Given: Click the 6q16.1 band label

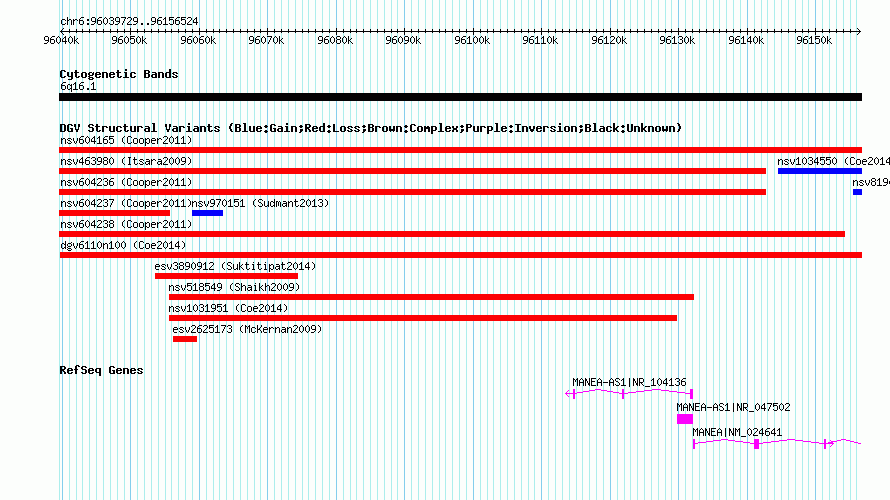Looking at the screenshot, I should (x=78, y=86).
